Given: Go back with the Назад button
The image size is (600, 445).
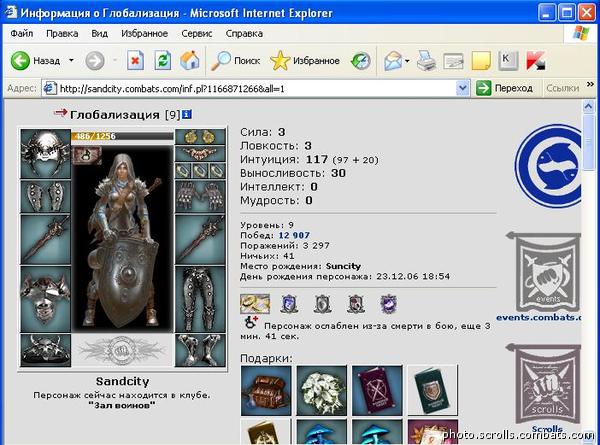Looking at the screenshot, I should [35, 60].
